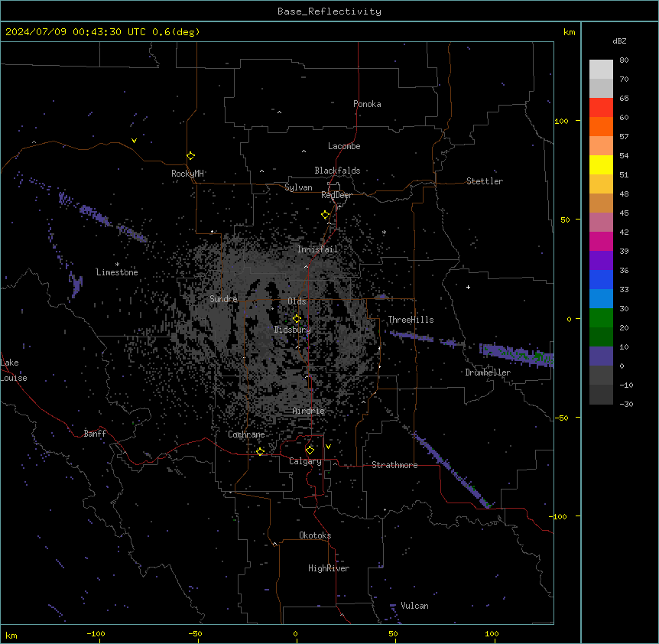Click the Calgary label
This screenshot has height=644, width=659.
pos(305,461)
